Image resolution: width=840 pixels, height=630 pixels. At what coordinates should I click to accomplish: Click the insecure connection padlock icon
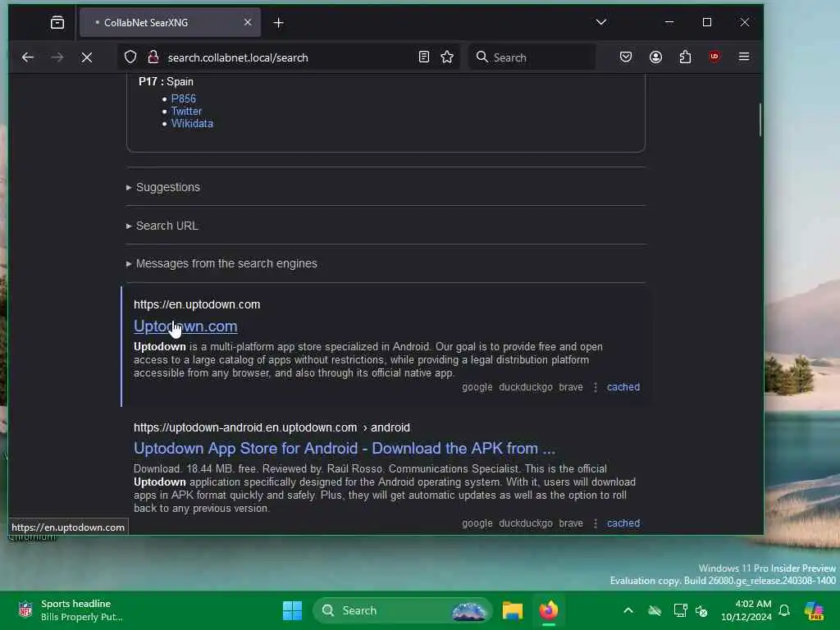[x=153, y=57]
